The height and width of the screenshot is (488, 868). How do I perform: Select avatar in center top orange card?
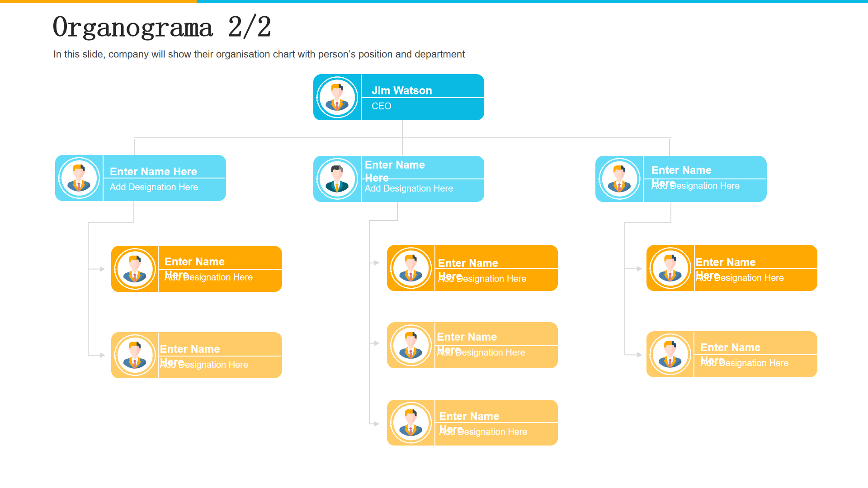(411, 268)
